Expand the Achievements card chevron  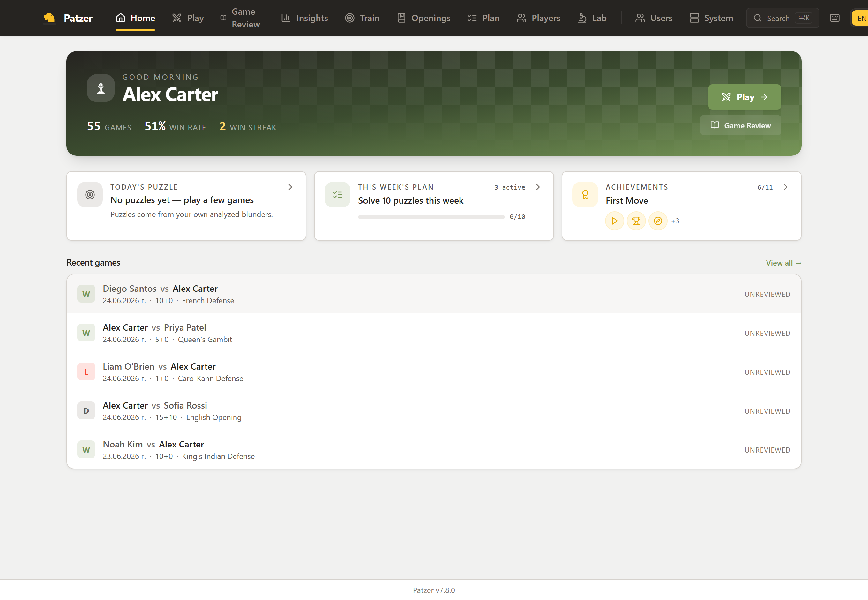click(785, 187)
